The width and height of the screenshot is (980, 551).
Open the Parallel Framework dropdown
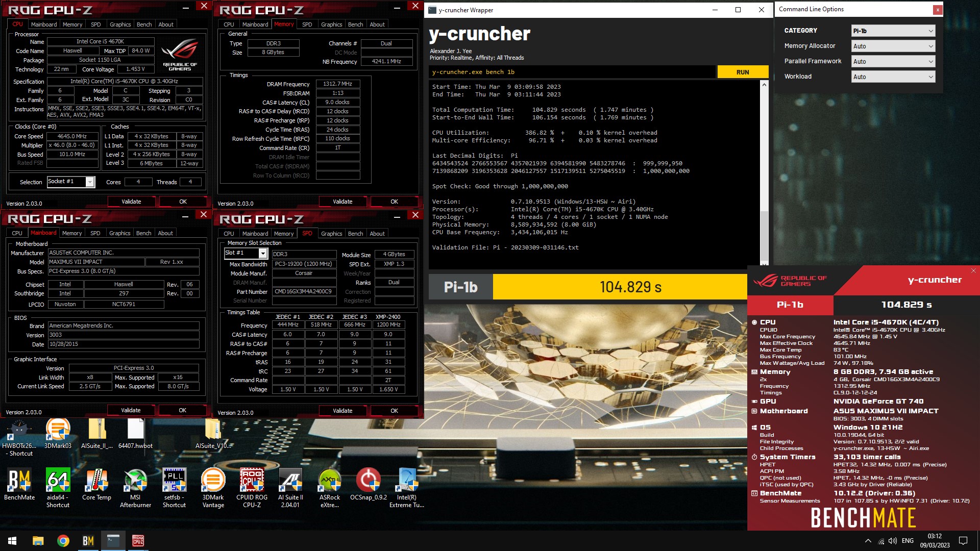click(893, 61)
